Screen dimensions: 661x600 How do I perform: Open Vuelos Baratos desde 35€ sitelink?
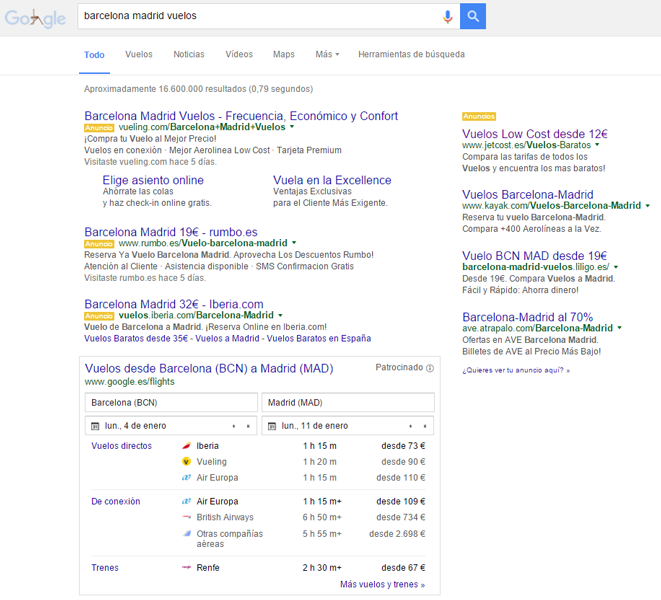tap(136, 339)
